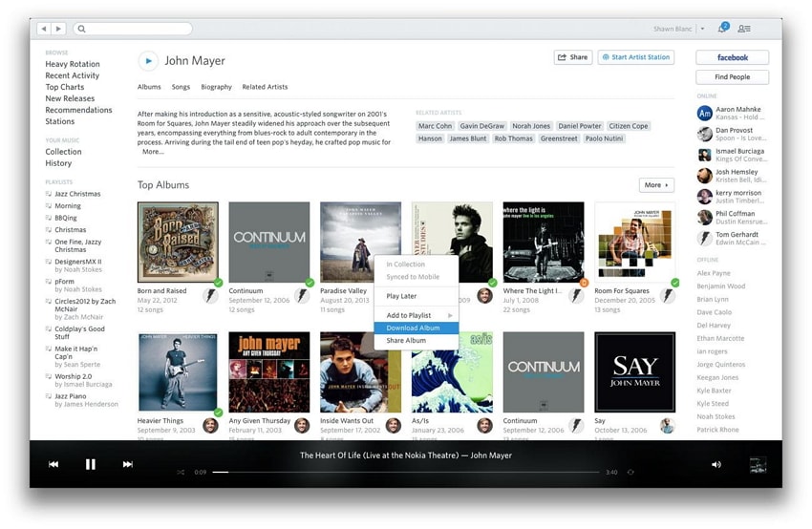Image resolution: width=812 pixels, height=529 pixels.
Task: Choose Download Album in context menu
Action: (416, 328)
